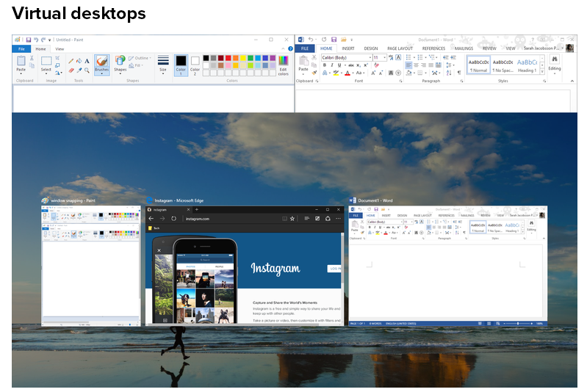This screenshot has height=392, width=587.
Task: Click LOG IN on the Instagram page thumbnail
Action: (x=334, y=268)
